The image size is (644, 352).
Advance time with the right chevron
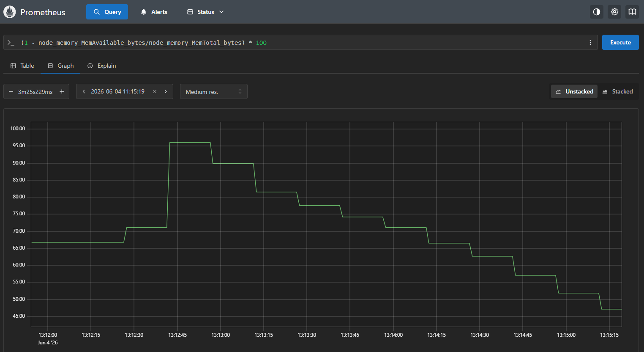point(166,91)
